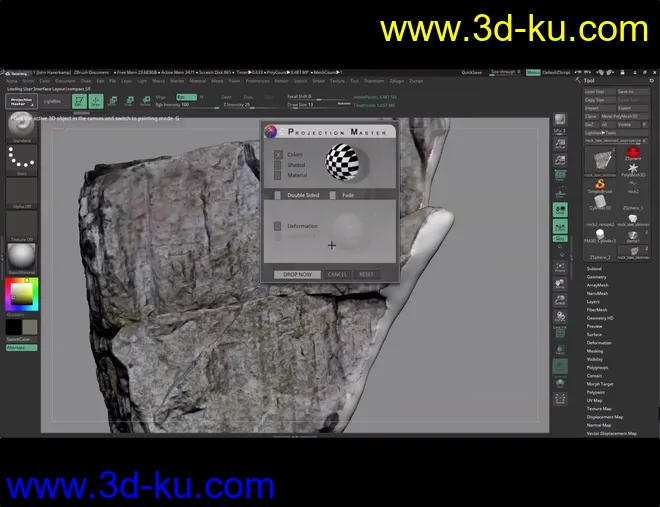Screen dimensions: 660x507
Task: Enable the Deformation checkbox
Action: pos(278,226)
